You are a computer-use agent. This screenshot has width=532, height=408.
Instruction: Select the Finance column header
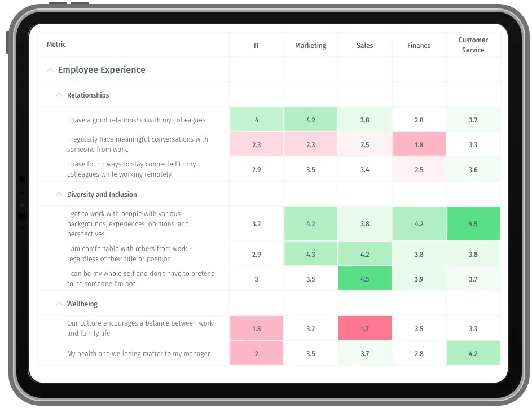419,46
